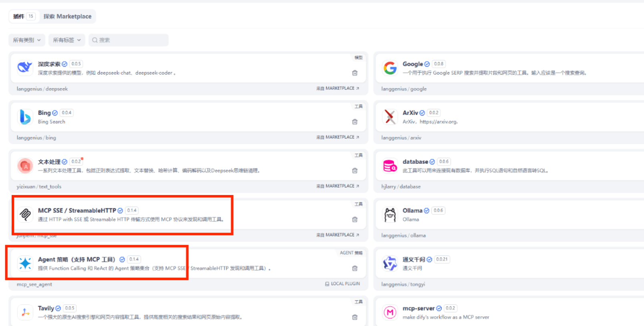Delete the Tavily plugin via trash icon
This screenshot has width=644, height=326.
coord(354,317)
